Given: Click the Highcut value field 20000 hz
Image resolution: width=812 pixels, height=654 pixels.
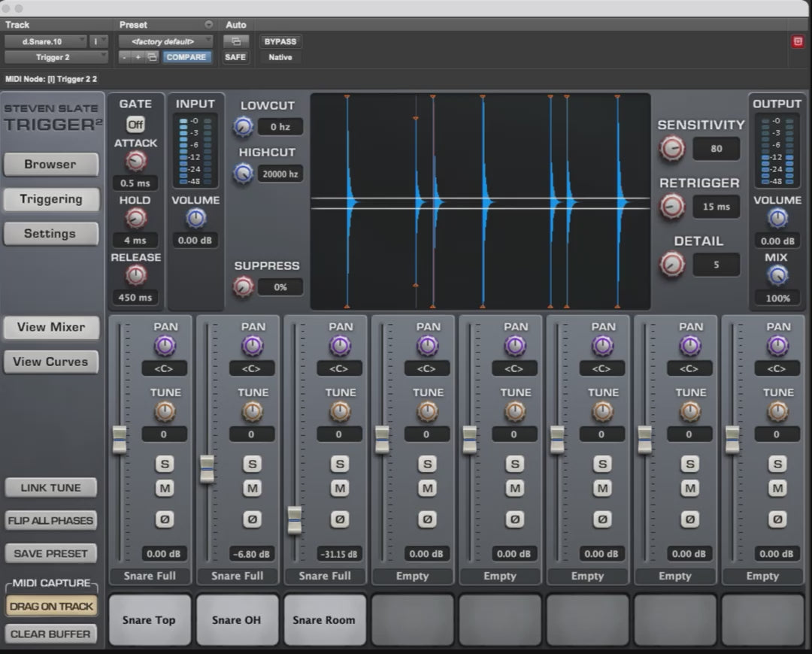Looking at the screenshot, I should 280,174.
